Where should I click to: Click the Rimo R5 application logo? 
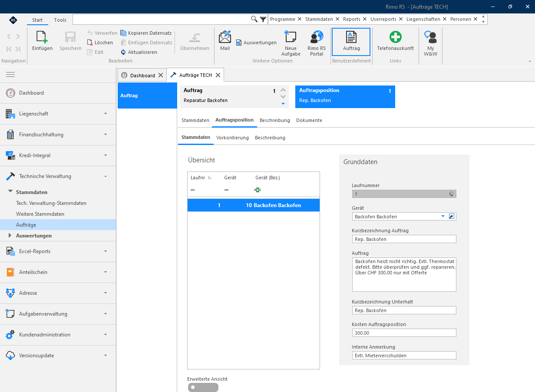(13, 20)
